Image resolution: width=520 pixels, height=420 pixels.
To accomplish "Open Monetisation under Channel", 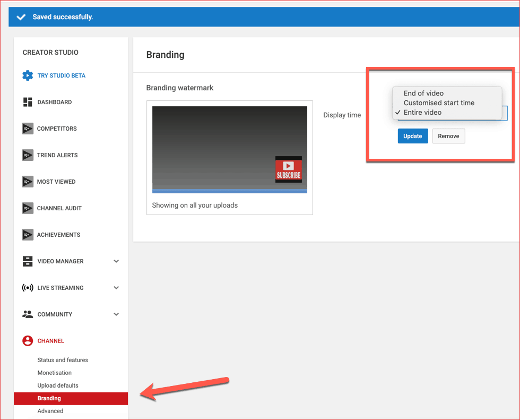I will (x=54, y=373).
